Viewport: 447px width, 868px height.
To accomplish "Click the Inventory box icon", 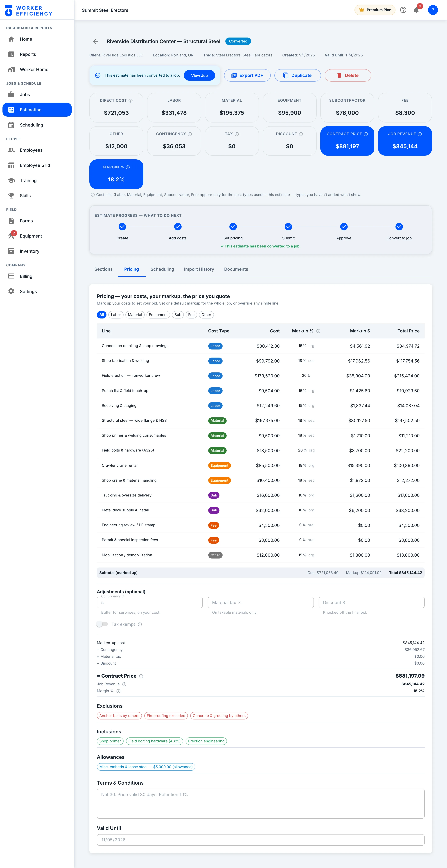I will [x=11, y=251].
